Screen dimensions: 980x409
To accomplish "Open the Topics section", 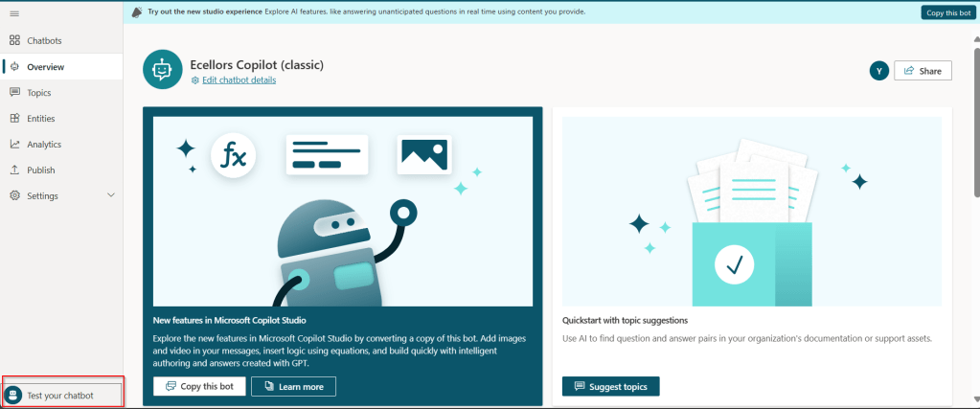I will coord(38,93).
